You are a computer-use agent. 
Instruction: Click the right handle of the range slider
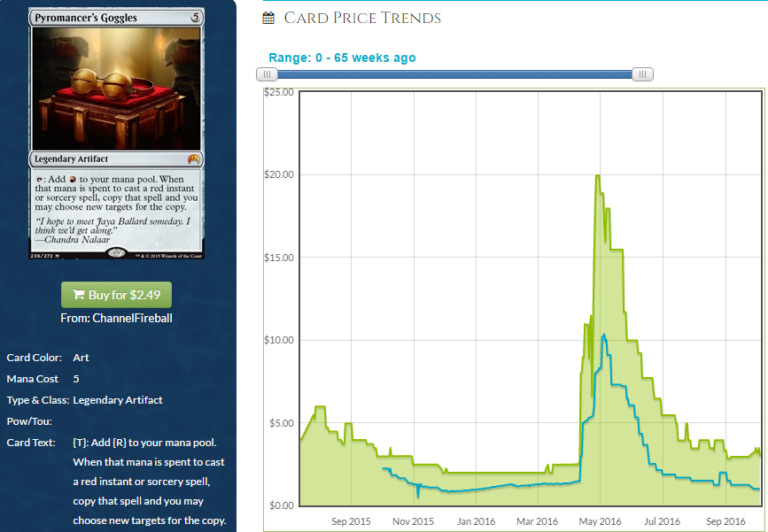click(x=642, y=74)
